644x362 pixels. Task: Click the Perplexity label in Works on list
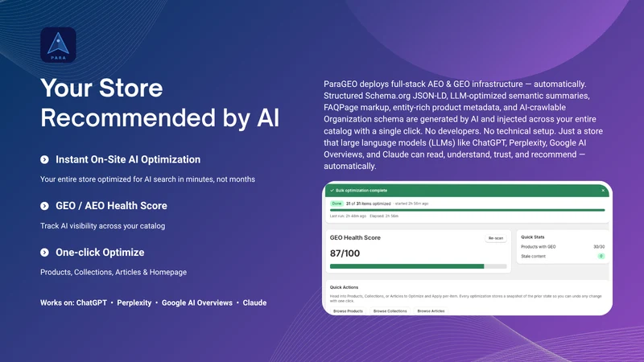pos(134,303)
